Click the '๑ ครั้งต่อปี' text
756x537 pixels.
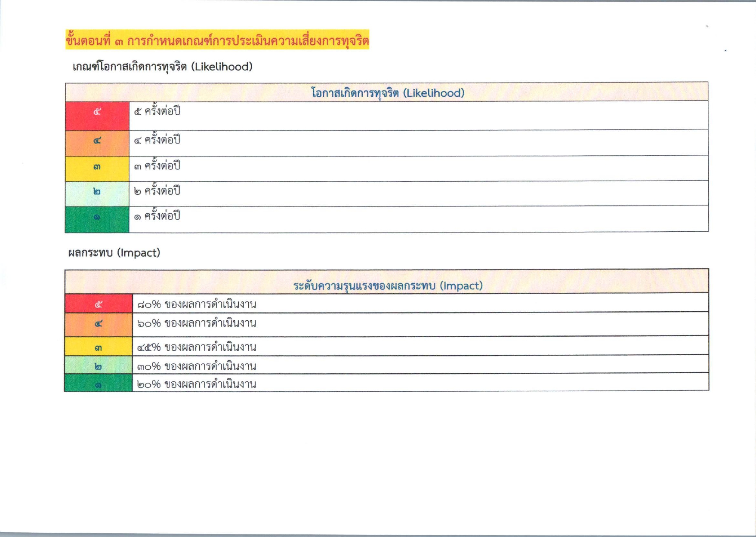pos(157,216)
